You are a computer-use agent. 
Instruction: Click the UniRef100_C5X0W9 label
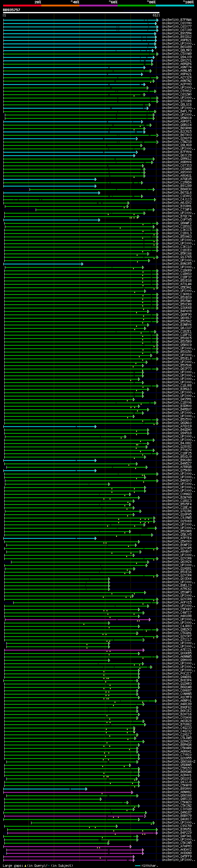[177, 54]
